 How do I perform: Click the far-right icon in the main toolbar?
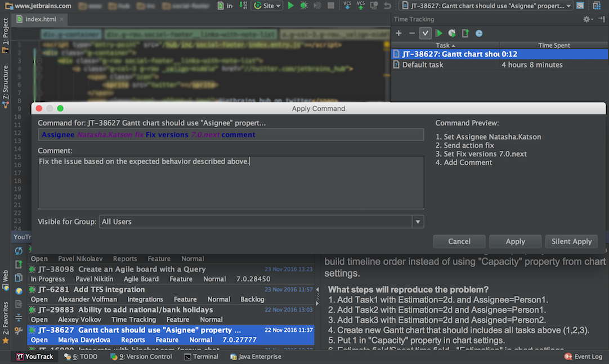[597, 6]
